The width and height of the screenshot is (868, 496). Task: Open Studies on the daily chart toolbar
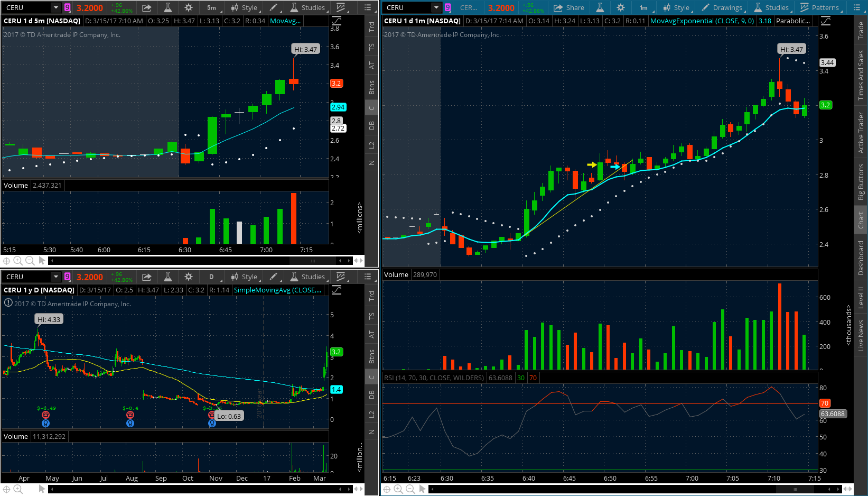click(309, 277)
